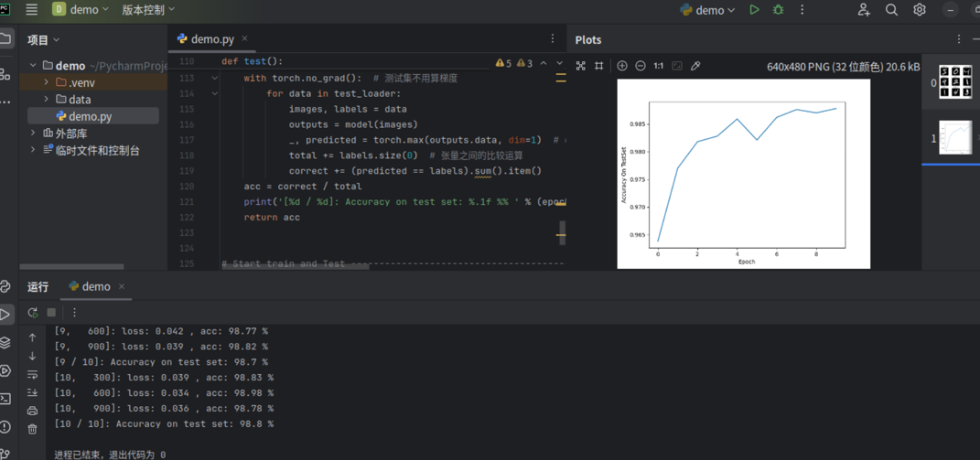Expand the 外部库 node

34,133
